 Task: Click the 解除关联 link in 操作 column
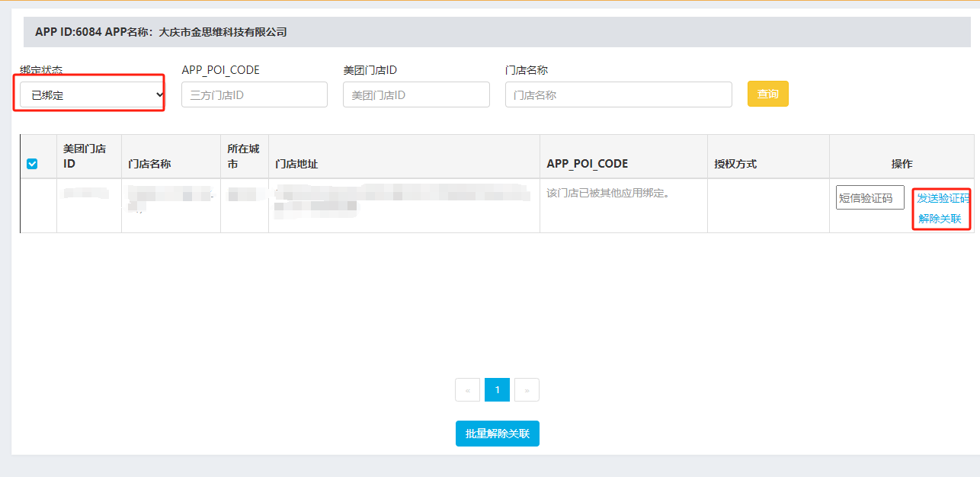coord(940,219)
